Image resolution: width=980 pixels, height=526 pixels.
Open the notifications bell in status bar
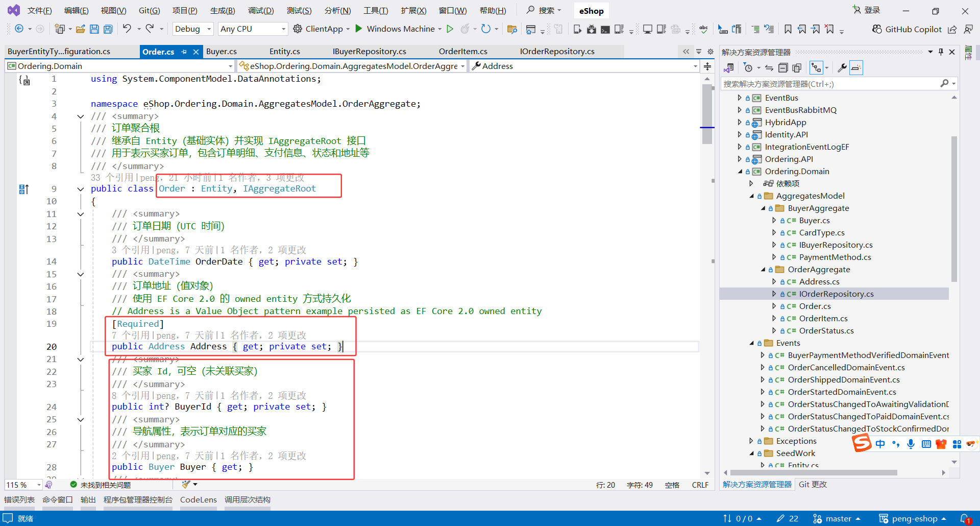tap(965, 518)
